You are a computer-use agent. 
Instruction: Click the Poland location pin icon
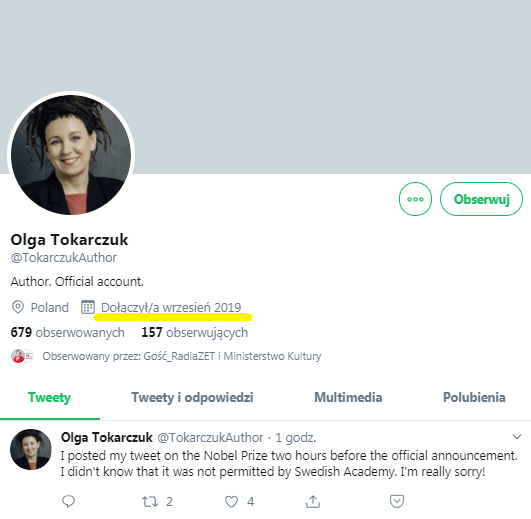[x=18, y=307]
